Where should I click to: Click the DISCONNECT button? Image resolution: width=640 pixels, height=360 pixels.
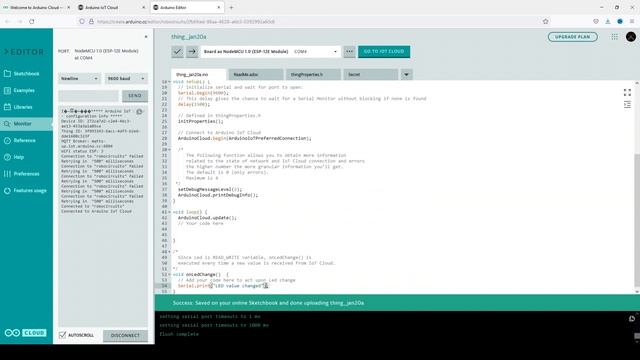[x=125, y=336]
